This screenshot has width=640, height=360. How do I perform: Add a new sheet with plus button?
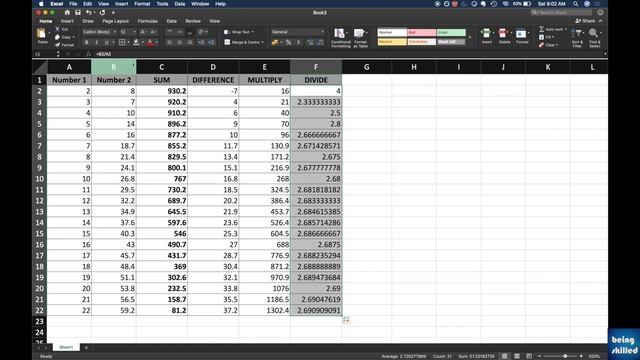coord(86,348)
